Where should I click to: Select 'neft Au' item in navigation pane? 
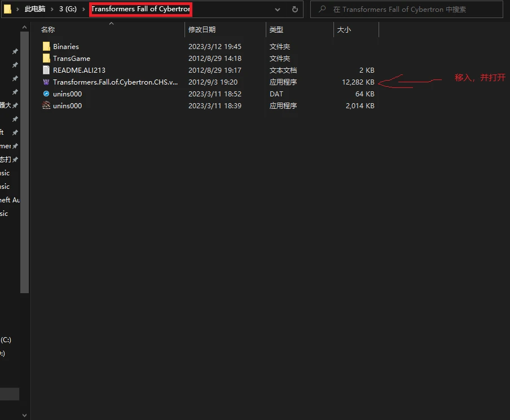10,200
